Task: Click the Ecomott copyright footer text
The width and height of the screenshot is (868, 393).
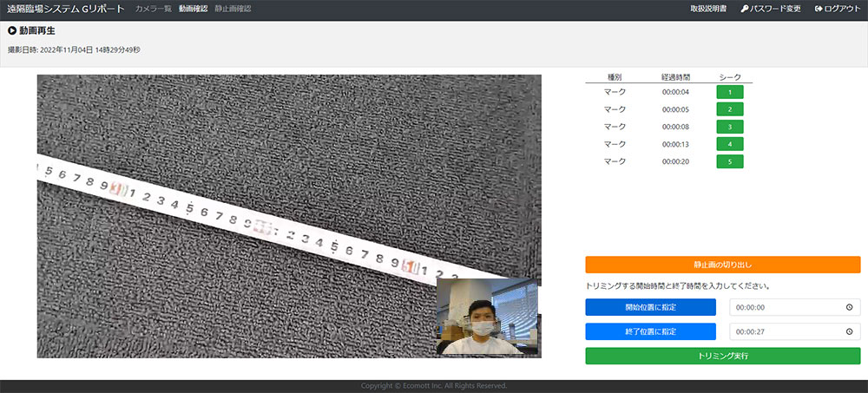Action: pyautogui.click(x=434, y=386)
